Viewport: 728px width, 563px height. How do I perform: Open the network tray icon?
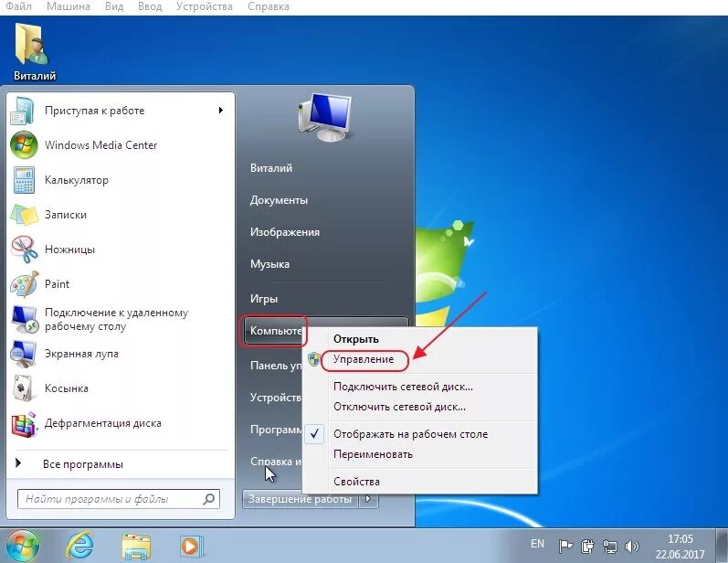609,547
